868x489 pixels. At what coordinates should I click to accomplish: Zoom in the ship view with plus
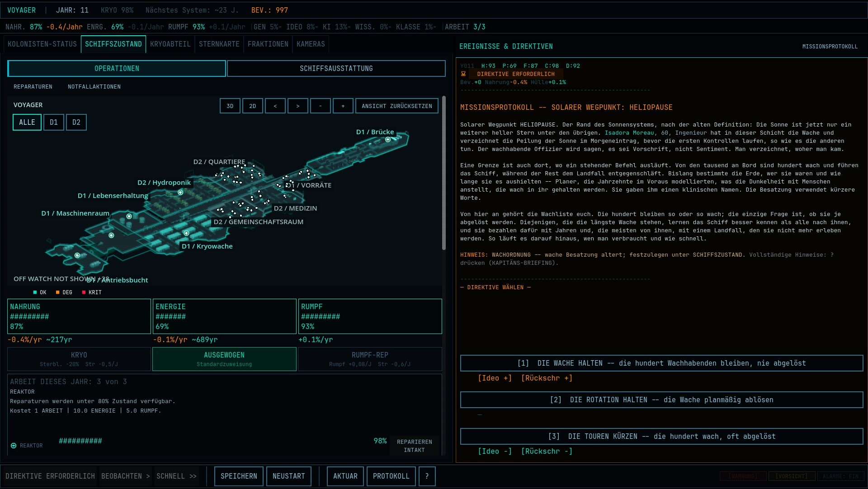tap(343, 106)
